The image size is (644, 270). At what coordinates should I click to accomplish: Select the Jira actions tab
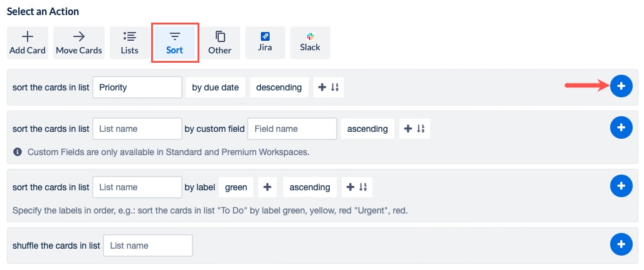265,43
